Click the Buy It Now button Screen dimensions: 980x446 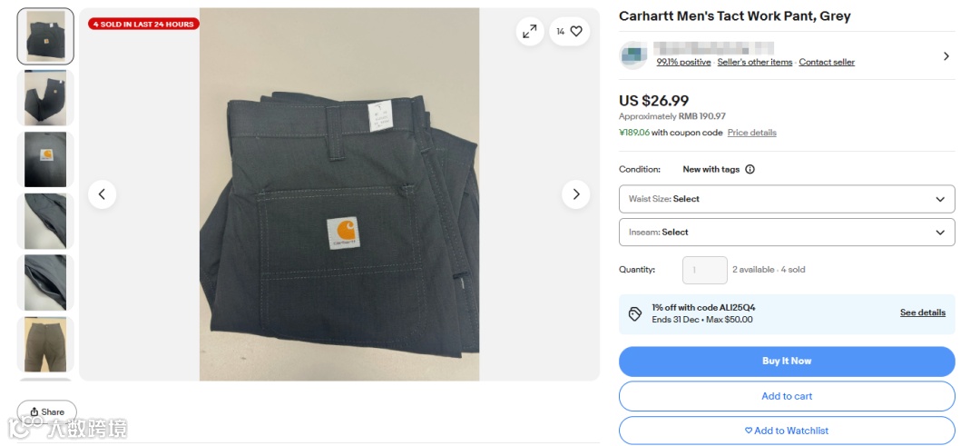[x=787, y=361]
